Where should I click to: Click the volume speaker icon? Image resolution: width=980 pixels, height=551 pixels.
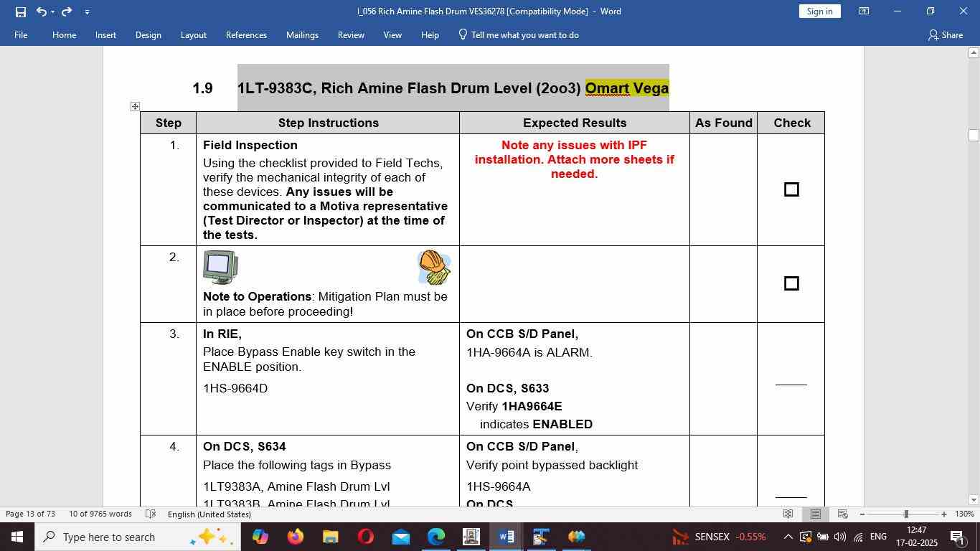click(x=839, y=537)
